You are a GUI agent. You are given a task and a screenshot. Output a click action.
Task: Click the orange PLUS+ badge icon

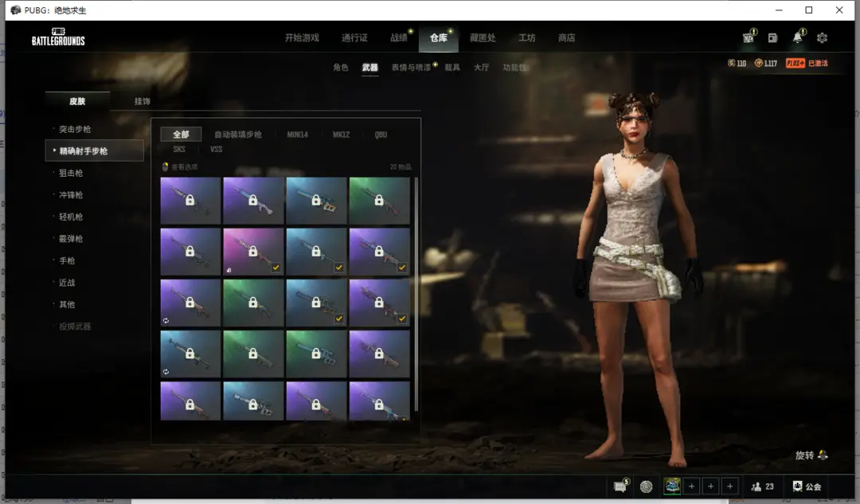[x=795, y=63]
